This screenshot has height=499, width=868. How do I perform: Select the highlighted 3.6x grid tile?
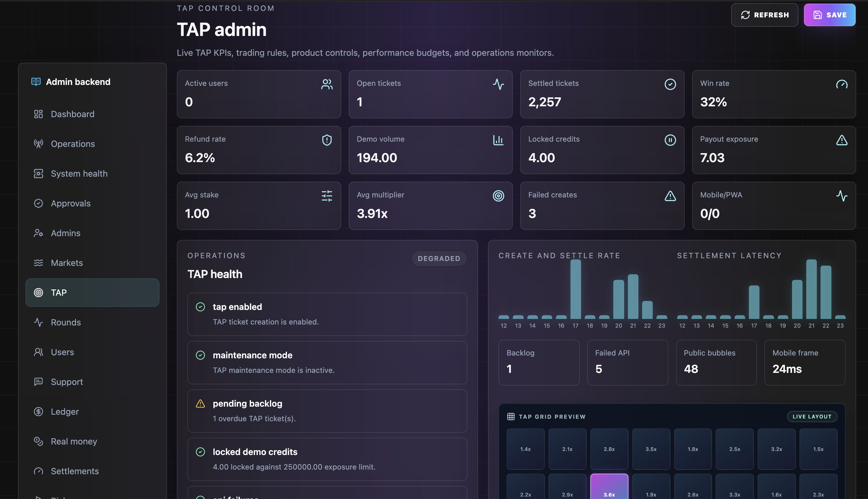609,487
